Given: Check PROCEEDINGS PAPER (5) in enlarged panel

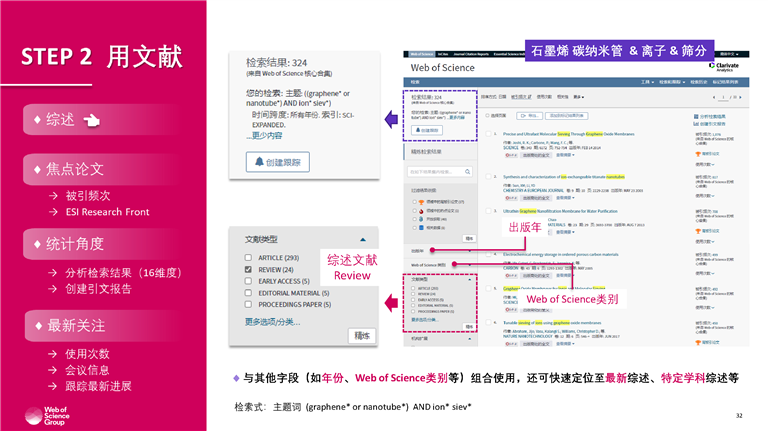Looking at the screenshot, I should [248, 304].
